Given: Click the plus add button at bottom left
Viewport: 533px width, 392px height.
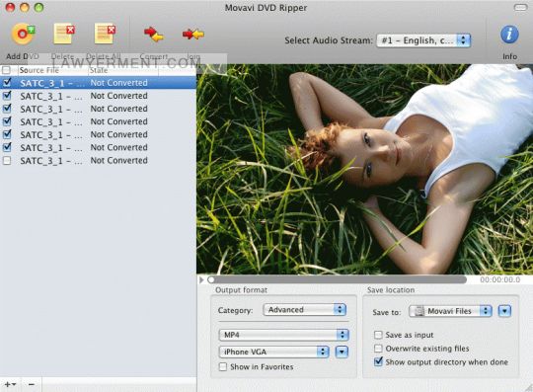Looking at the screenshot, I should 10,384.
